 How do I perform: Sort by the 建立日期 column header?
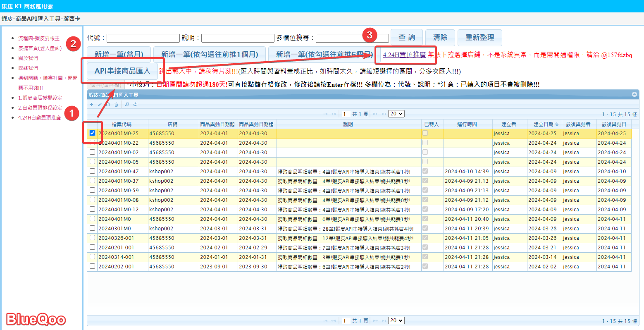click(543, 124)
